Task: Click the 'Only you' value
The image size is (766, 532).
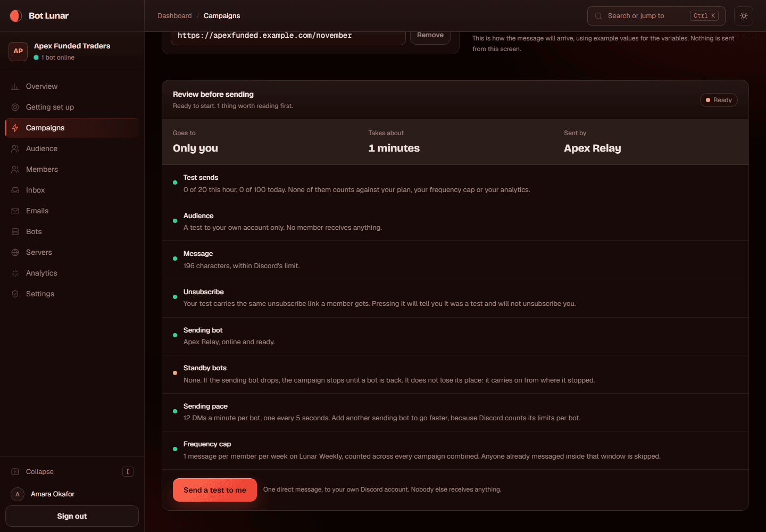Action: [195, 148]
